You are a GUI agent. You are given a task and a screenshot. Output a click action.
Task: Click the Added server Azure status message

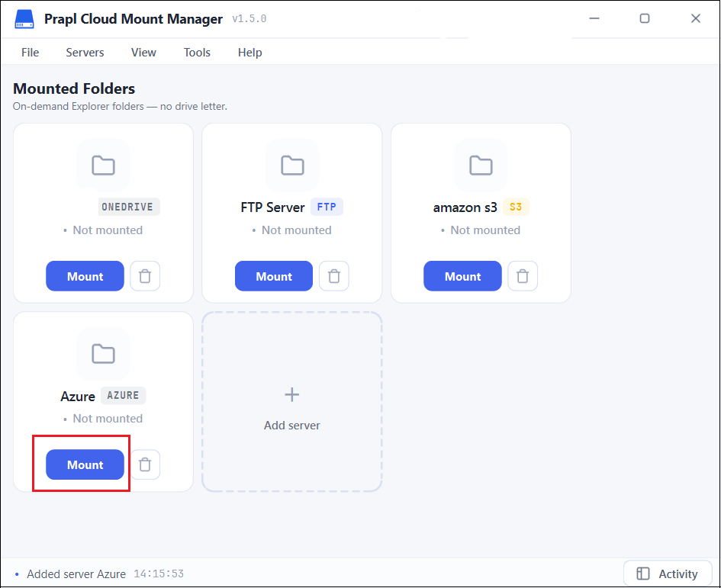76,574
